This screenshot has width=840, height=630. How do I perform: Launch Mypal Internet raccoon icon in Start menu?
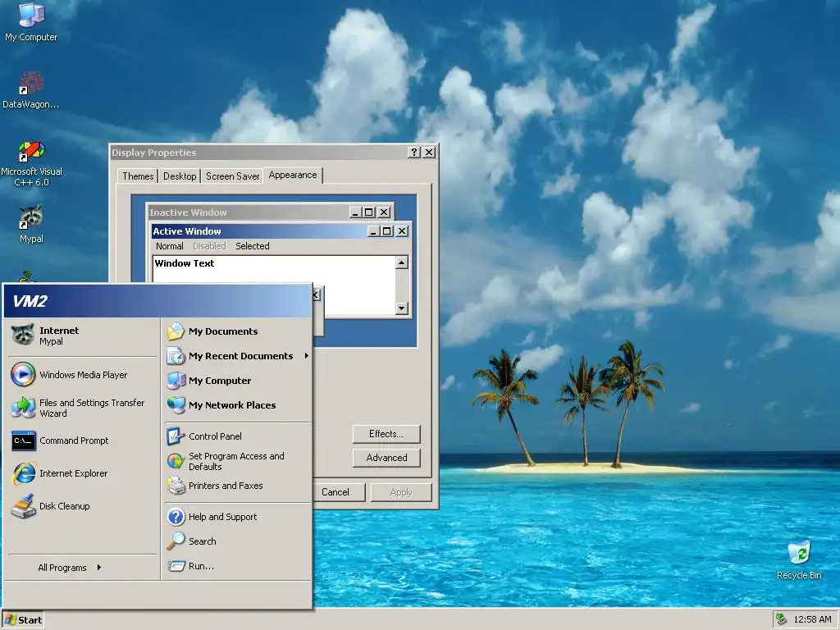tap(23, 336)
